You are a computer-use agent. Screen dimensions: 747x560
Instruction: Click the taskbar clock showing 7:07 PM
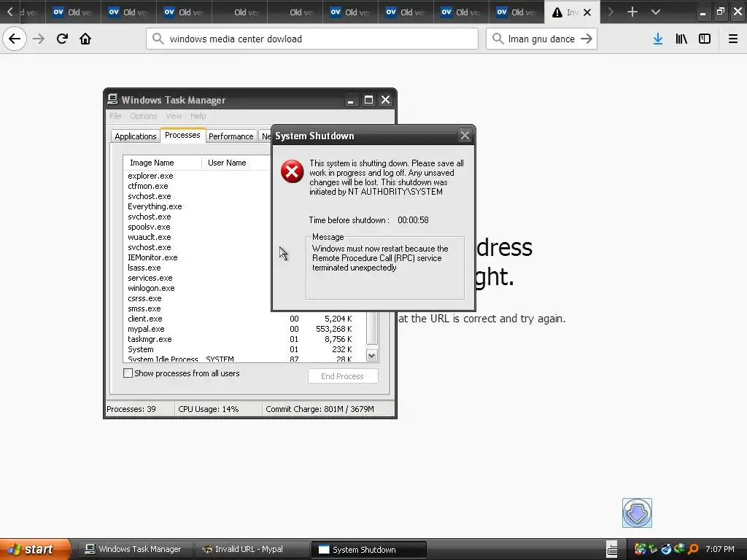[720, 549]
